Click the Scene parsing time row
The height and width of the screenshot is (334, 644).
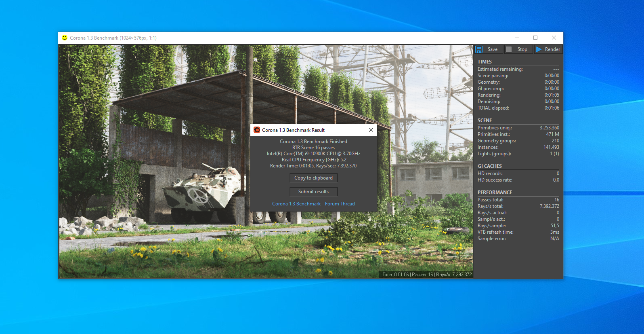click(518, 76)
